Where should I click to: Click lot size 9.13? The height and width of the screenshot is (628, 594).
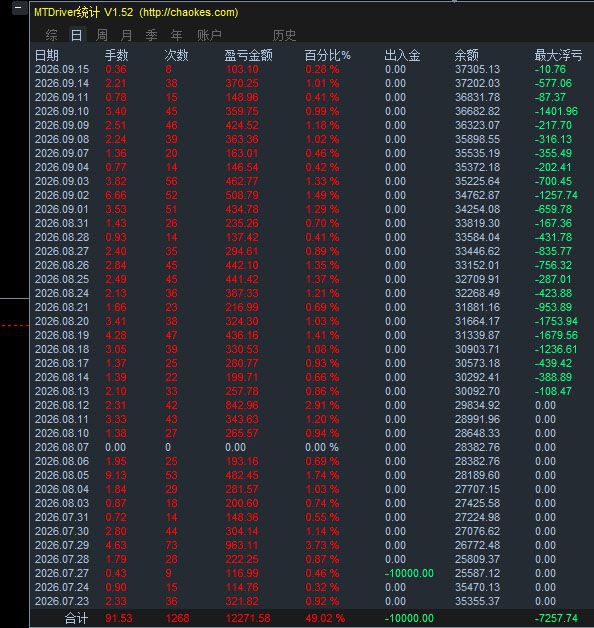tap(116, 475)
